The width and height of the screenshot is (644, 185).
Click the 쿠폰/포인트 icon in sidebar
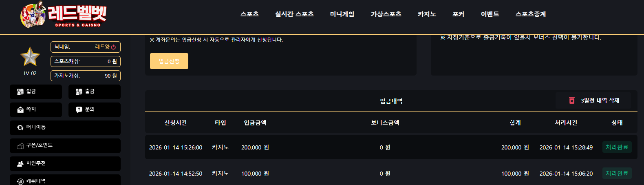pos(20,146)
